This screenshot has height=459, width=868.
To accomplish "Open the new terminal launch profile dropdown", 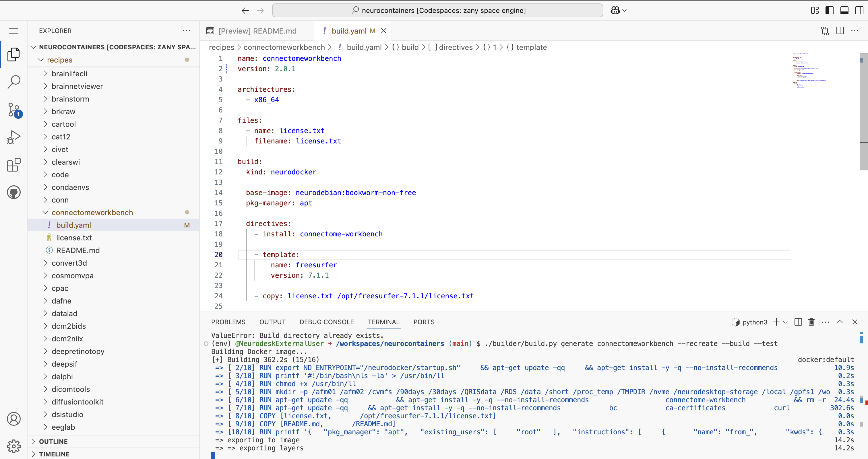I will 785,322.
